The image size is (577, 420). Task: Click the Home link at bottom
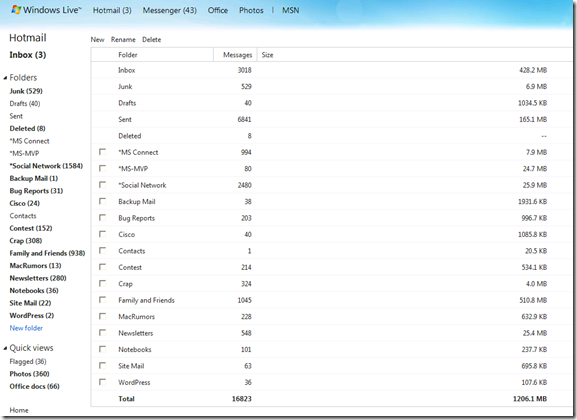click(x=19, y=410)
